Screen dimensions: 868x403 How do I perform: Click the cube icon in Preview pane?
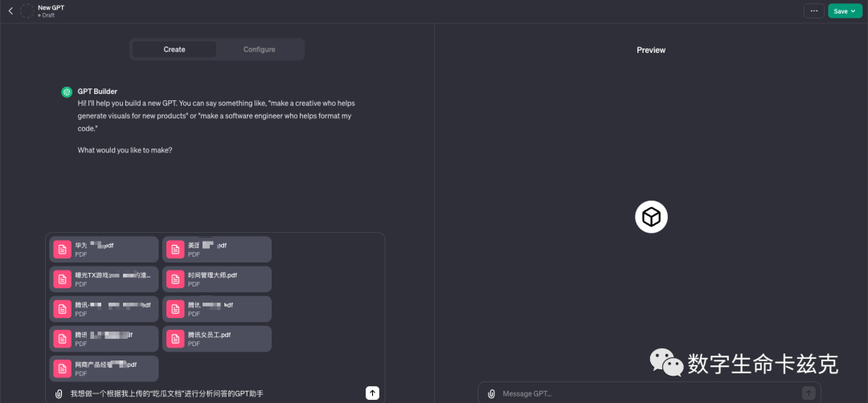[x=651, y=218]
